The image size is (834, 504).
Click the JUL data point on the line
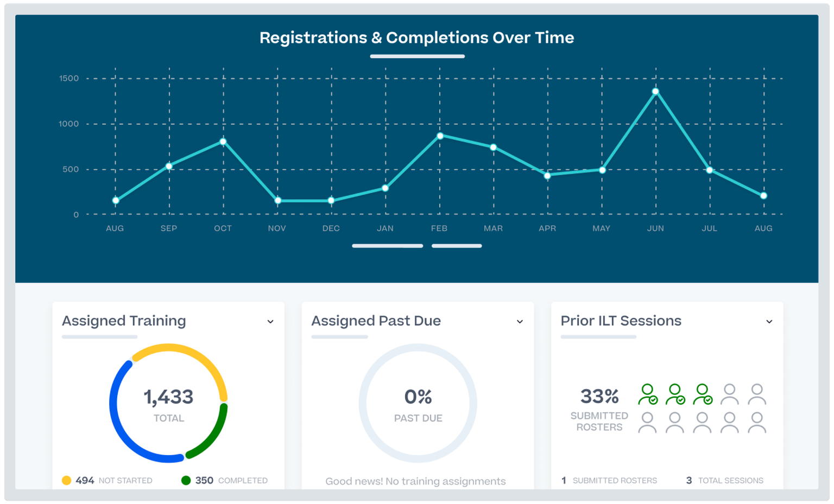point(710,170)
